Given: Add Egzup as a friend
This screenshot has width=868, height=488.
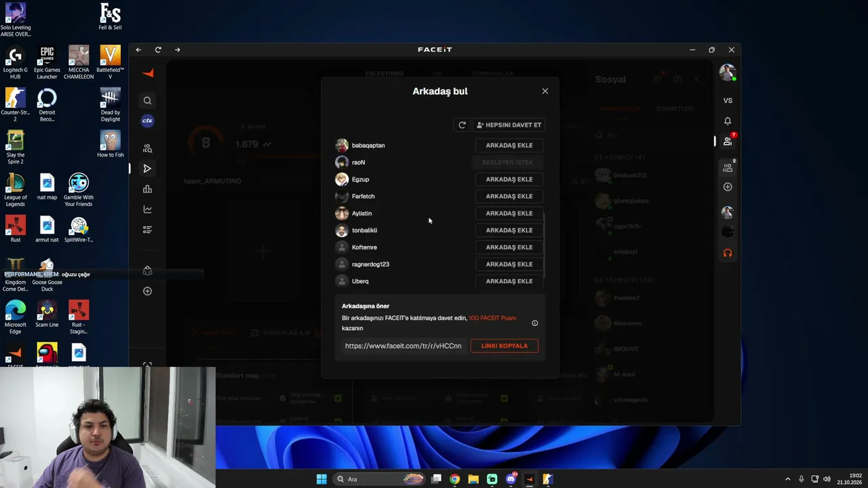Looking at the screenshot, I should coord(509,179).
